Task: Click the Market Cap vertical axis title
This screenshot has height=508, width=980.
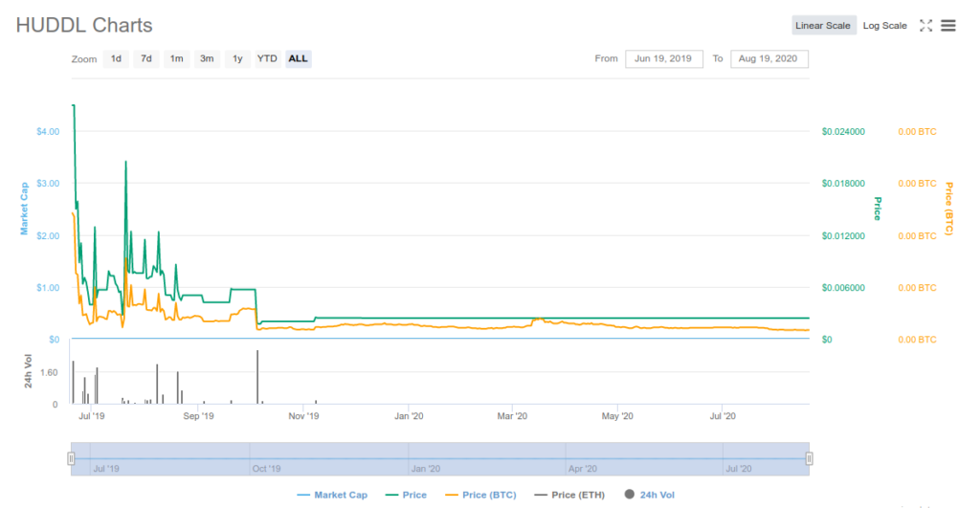Action: [x=24, y=209]
